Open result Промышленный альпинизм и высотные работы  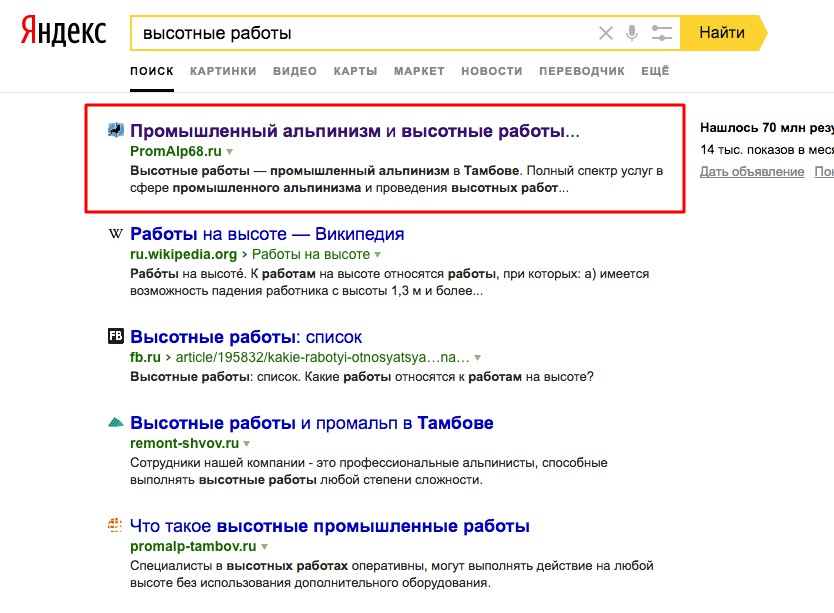click(354, 131)
